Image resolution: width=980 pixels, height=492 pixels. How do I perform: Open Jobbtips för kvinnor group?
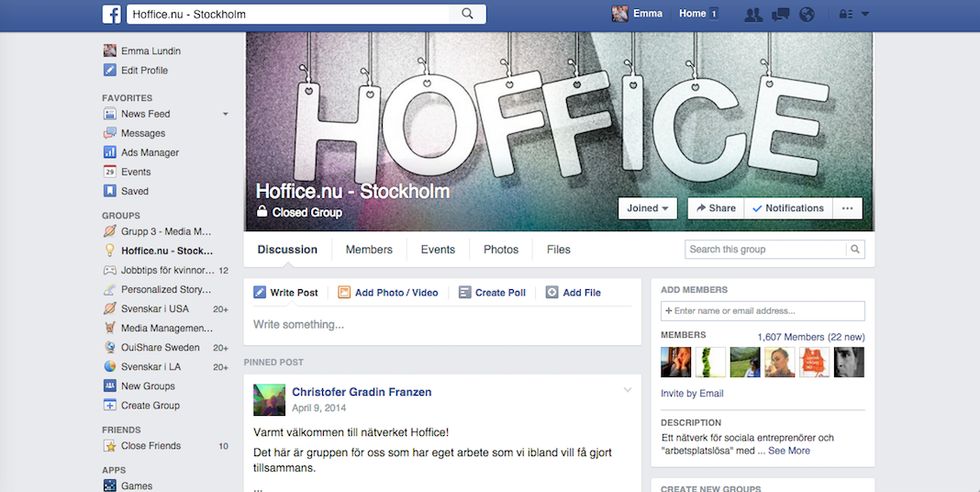pyautogui.click(x=168, y=270)
